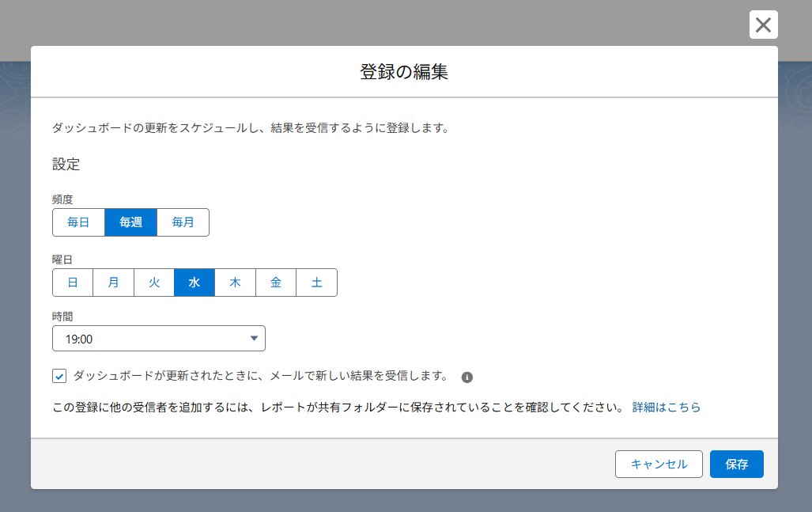812x512 pixels.
Task: Select 金 (Friday) day button
Action: [276, 283]
